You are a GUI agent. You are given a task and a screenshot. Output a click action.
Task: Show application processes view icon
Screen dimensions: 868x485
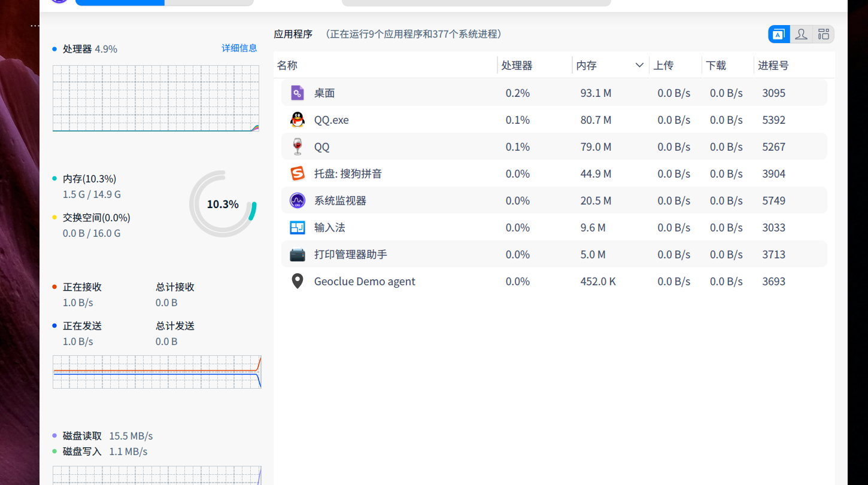[x=778, y=34]
